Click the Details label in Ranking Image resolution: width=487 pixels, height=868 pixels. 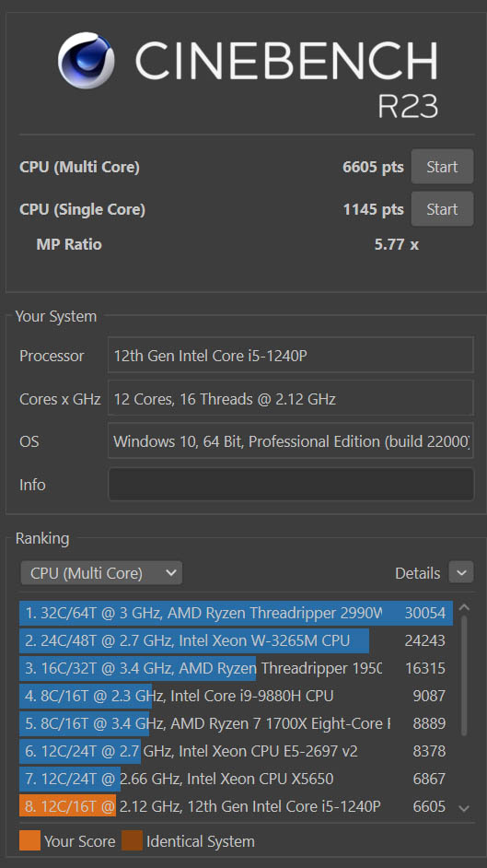tap(417, 573)
